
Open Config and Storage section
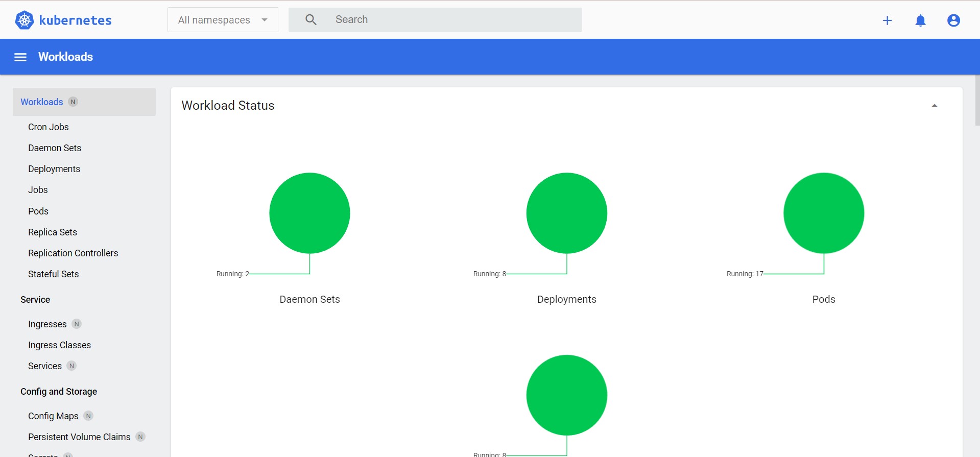tap(59, 391)
